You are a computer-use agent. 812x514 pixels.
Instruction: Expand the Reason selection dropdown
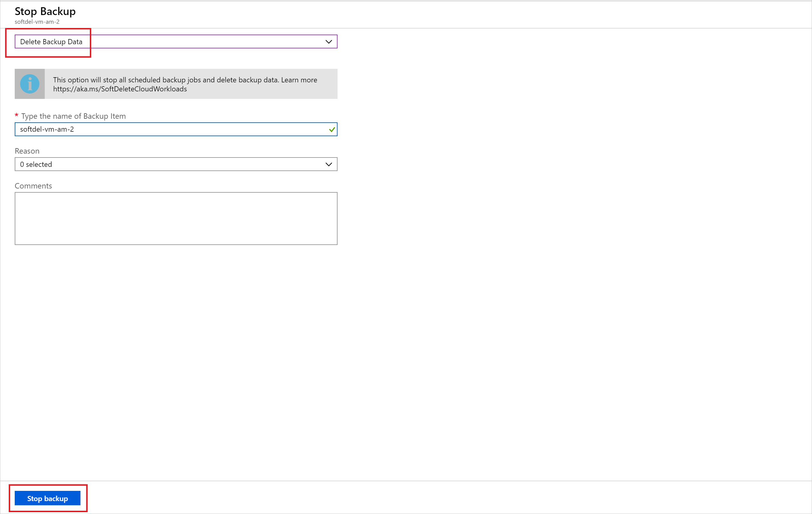click(329, 164)
